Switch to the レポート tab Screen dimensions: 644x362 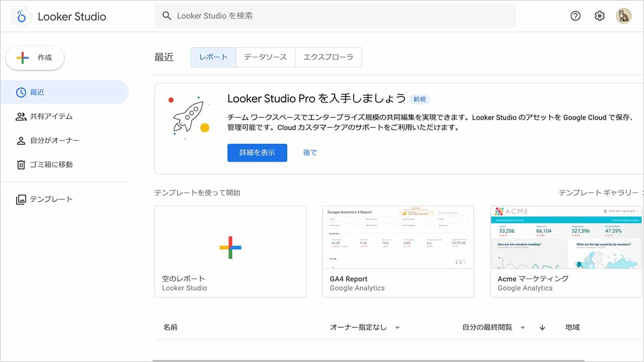click(213, 57)
